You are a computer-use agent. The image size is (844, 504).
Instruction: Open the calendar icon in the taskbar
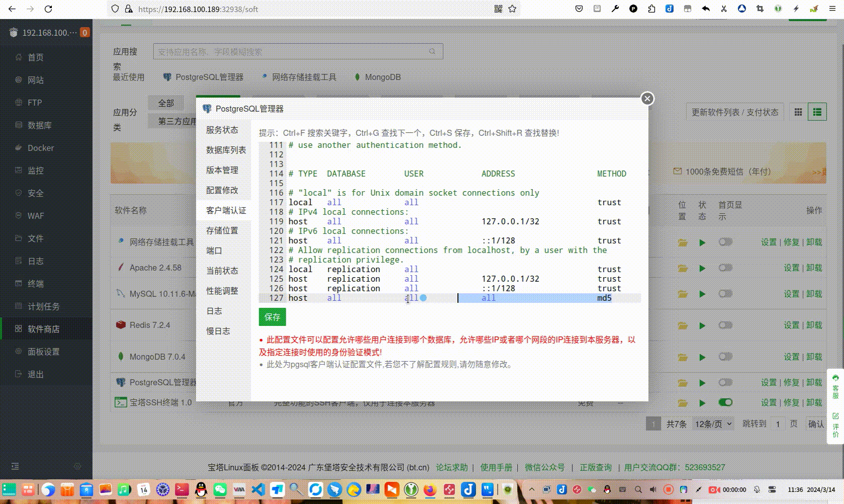click(x=144, y=489)
